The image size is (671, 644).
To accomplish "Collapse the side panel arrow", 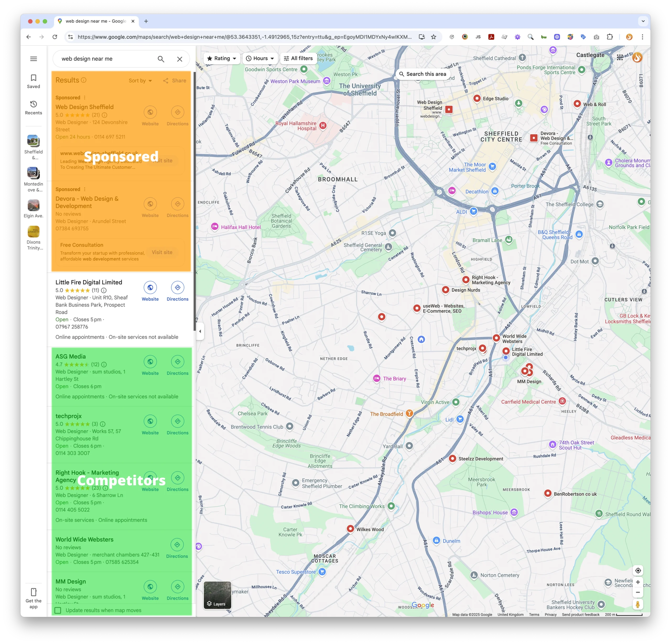I will (200, 331).
